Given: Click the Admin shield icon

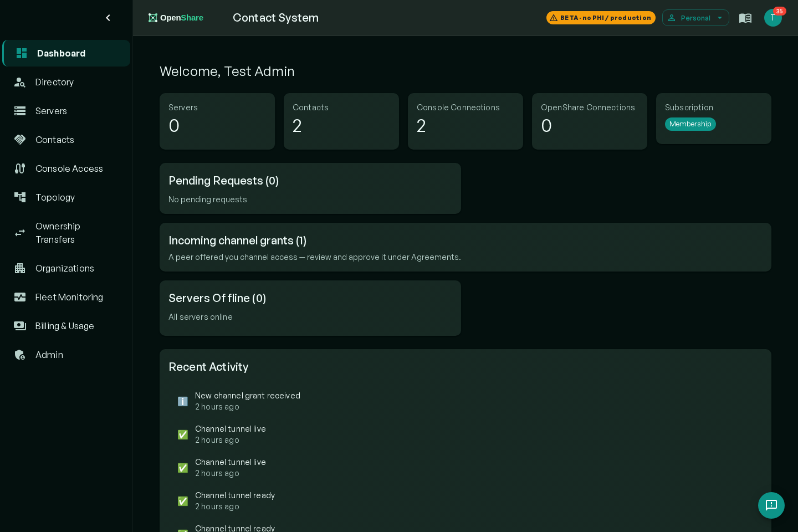Looking at the screenshot, I should pos(20,355).
